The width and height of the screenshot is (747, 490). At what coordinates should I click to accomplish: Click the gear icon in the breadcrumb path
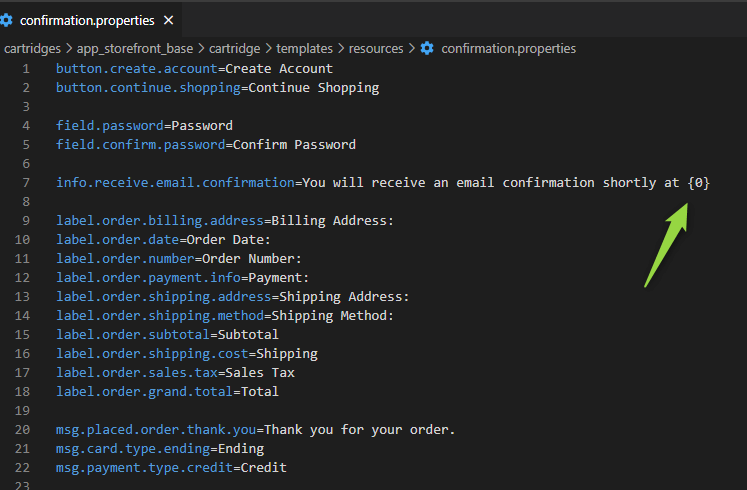point(427,48)
